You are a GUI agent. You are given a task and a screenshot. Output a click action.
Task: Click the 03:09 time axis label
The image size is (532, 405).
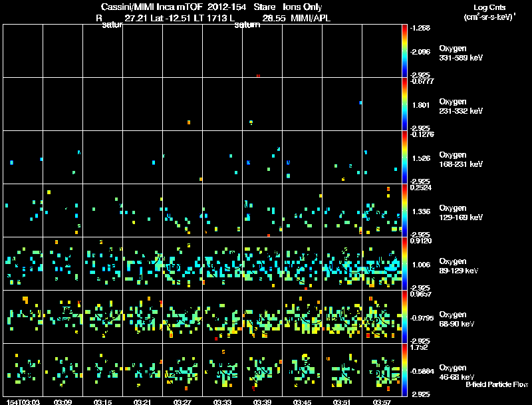click(63, 402)
